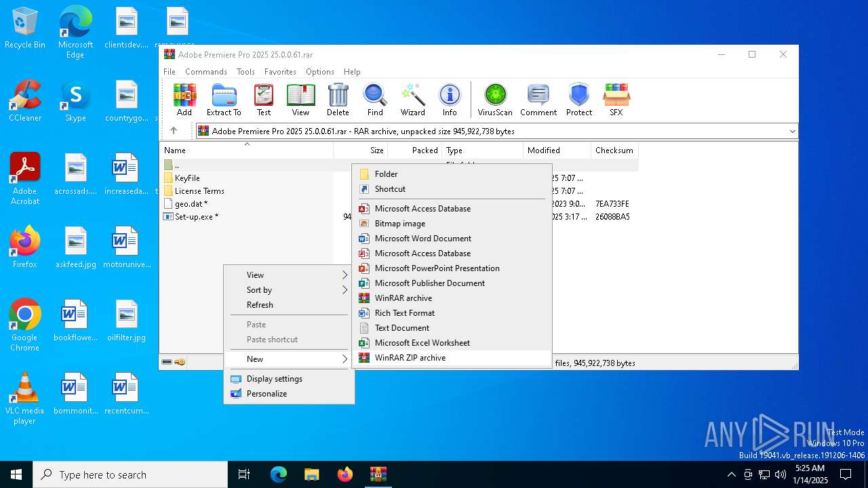
Task: Go up one folder level arrow
Action: 174,131
